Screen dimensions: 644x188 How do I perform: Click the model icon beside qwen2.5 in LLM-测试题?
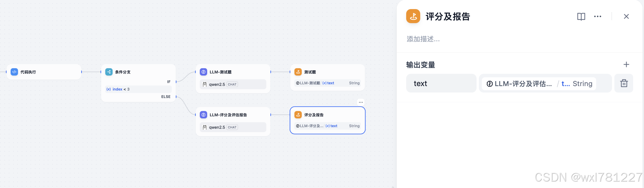click(205, 84)
